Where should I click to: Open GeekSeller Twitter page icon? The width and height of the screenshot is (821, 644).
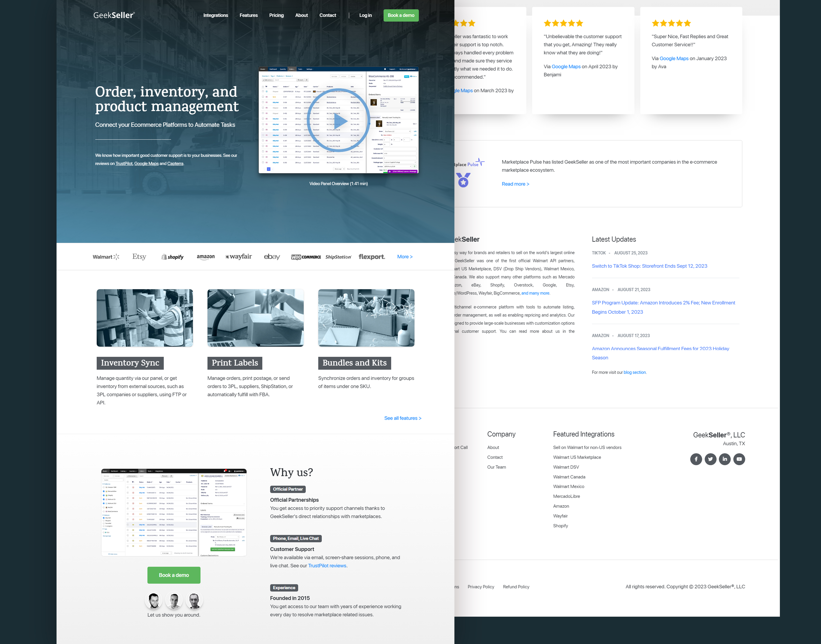tap(710, 459)
